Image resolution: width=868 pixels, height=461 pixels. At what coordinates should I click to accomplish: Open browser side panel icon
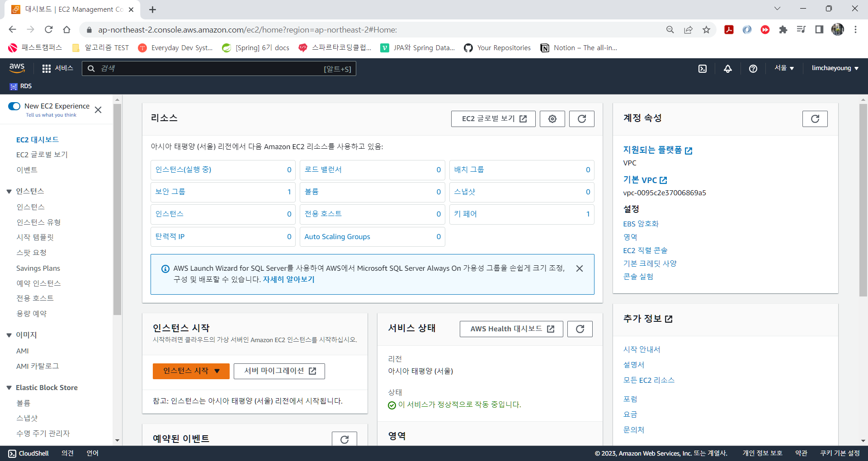819,30
